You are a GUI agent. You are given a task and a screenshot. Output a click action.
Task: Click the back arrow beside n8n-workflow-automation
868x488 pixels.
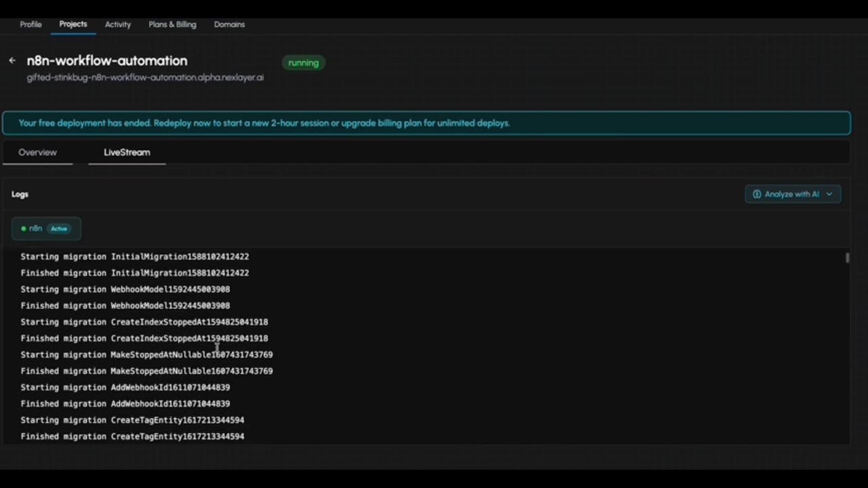pos(12,60)
